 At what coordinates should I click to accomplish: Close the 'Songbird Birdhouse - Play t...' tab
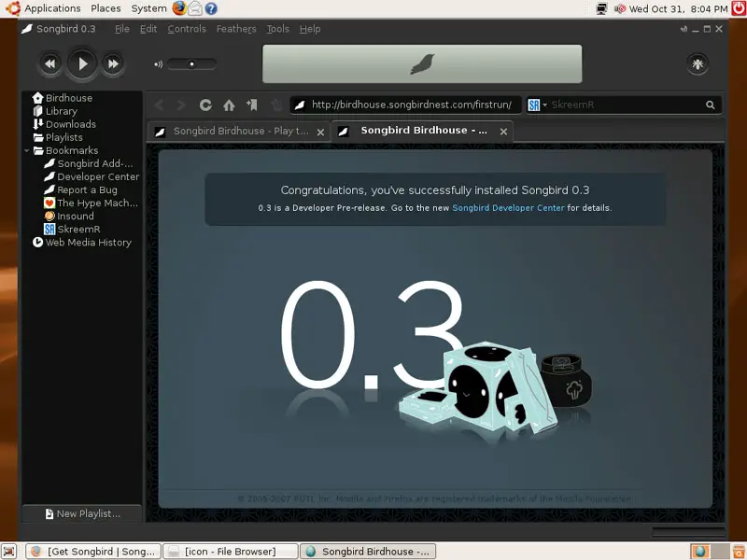tap(320, 133)
